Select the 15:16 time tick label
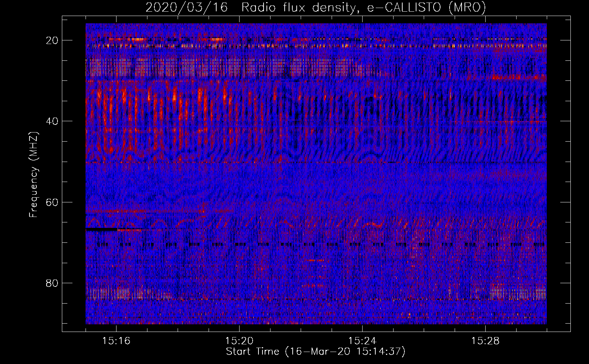589x364 pixels. (x=116, y=341)
